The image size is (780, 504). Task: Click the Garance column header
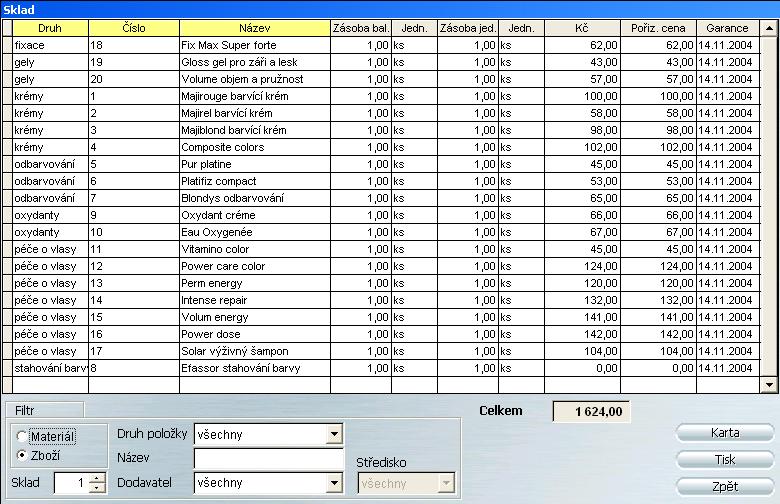pyautogui.click(x=727, y=28)
